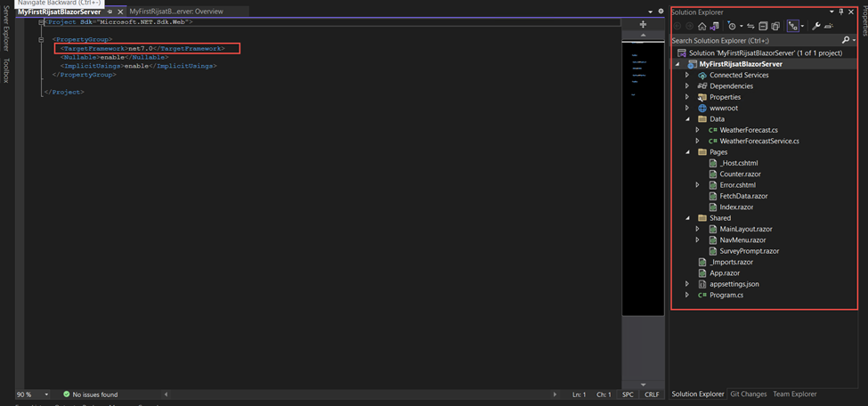
Task: Open Properties via the wrench icon
Action: pyautogui.click(x=815, y=27)
